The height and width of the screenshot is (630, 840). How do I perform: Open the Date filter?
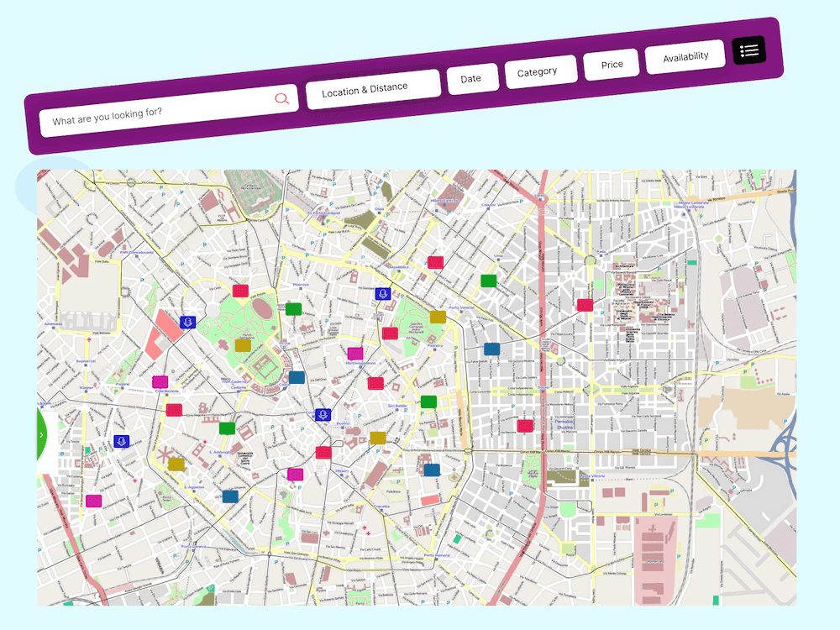[472, 79]
